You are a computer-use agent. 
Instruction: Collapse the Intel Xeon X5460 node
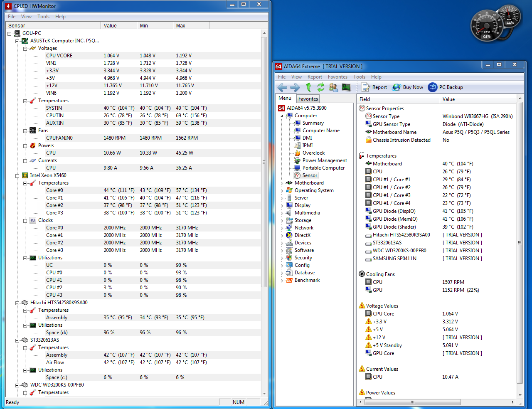click(x=17, y=175)
